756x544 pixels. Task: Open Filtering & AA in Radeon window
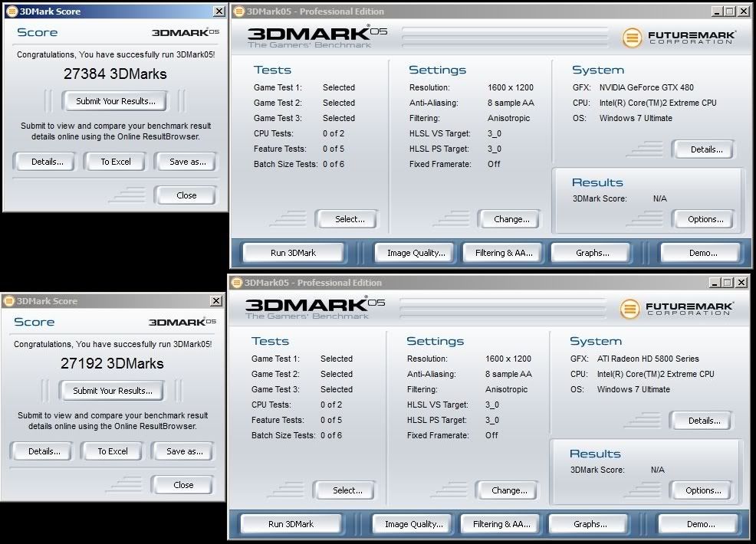[501, 524]
